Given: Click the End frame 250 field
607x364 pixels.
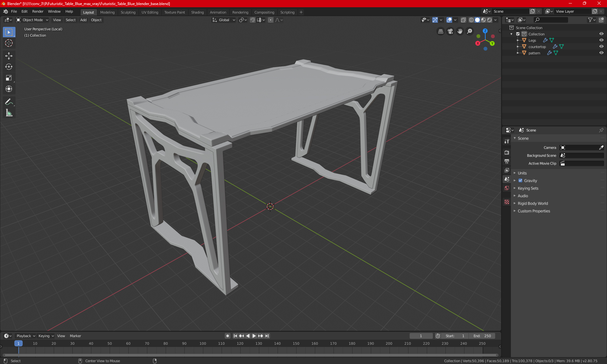Looking at the screenshot, I should [482, 336].
